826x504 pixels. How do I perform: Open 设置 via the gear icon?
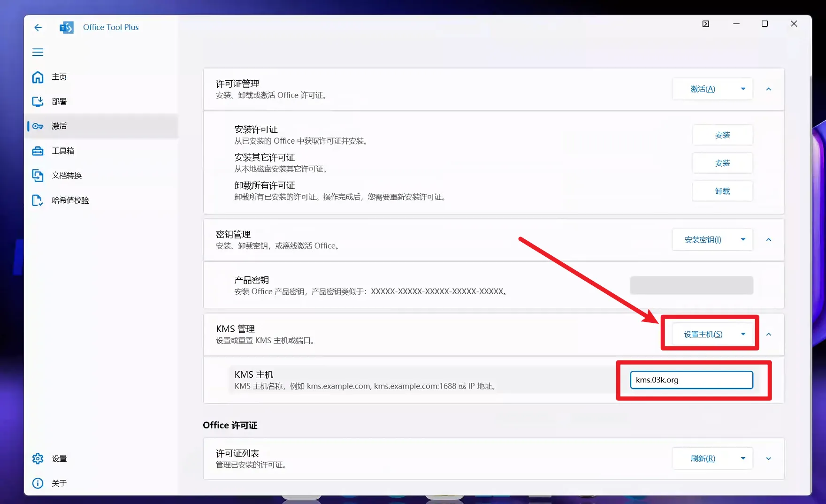38,458
